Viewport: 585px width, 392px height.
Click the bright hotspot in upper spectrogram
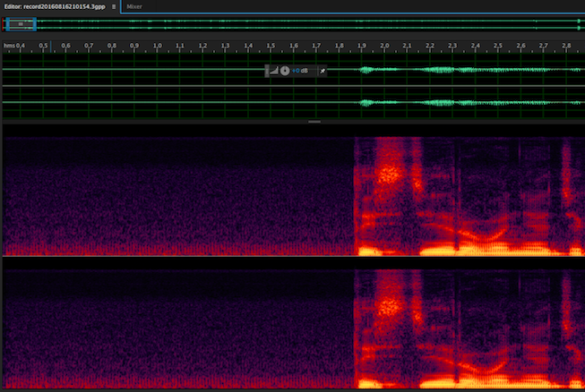click(x=389, y=173)
